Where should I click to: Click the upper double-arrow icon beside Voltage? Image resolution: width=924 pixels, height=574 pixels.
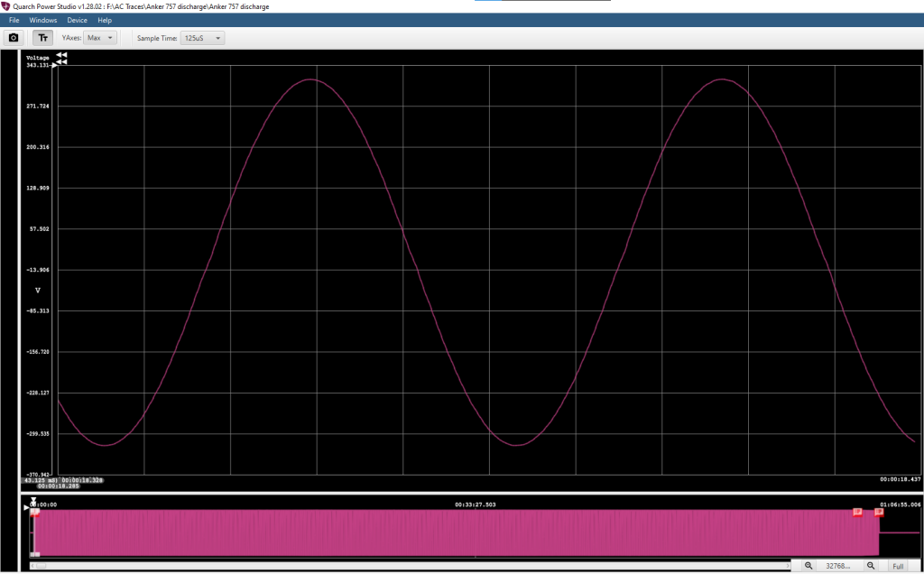[x=61, y=55]
